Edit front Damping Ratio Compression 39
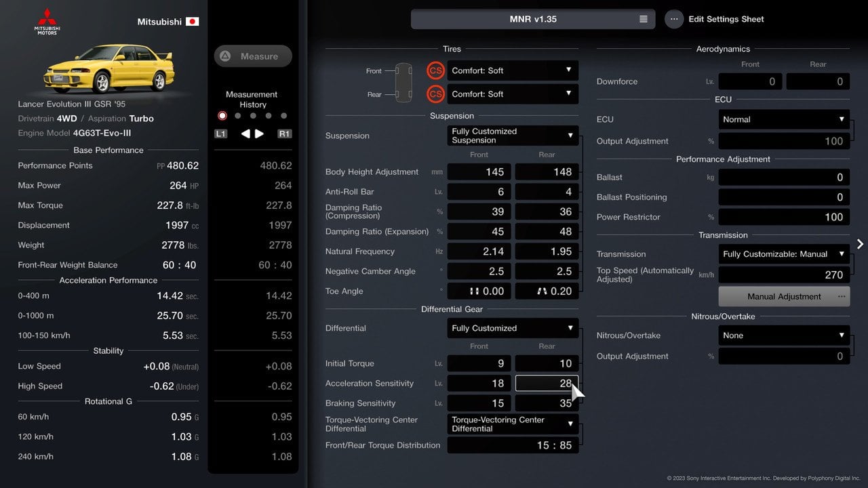 point(479,211)
